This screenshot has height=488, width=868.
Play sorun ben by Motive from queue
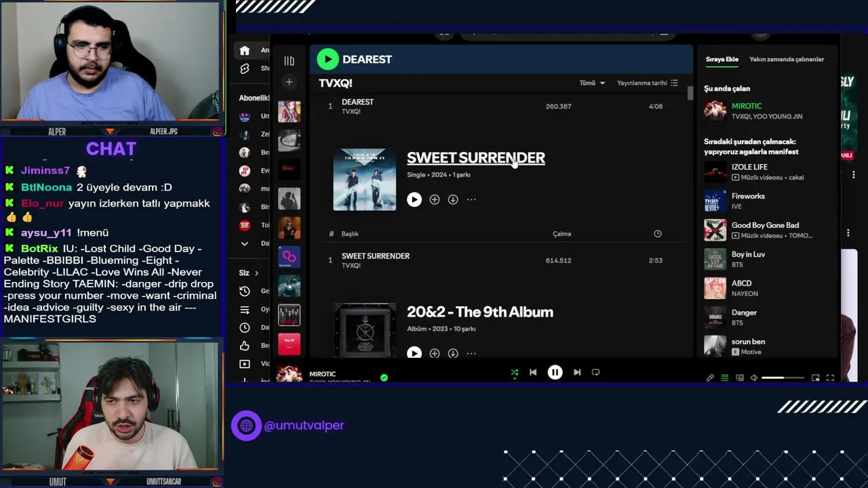766,346
